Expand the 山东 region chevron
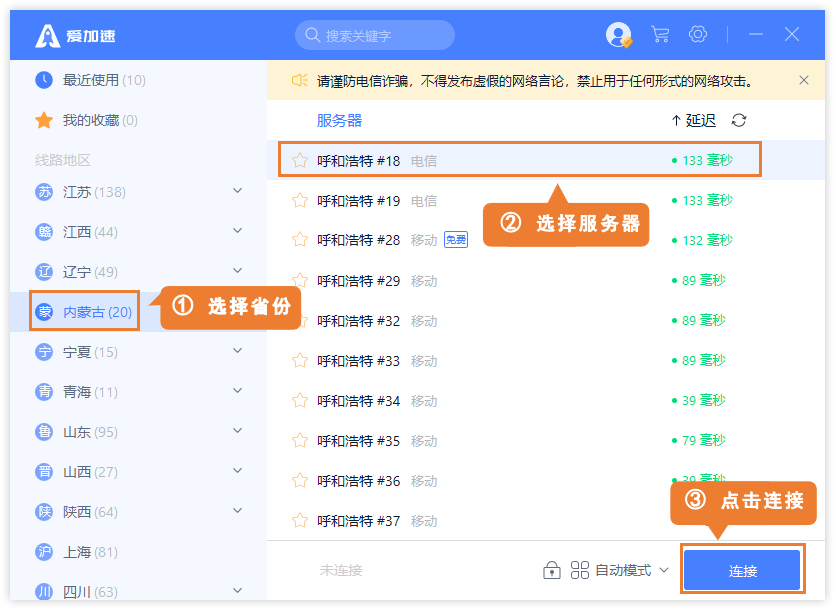Viewport: 835px width, 610px height. [x=238, y=430]
